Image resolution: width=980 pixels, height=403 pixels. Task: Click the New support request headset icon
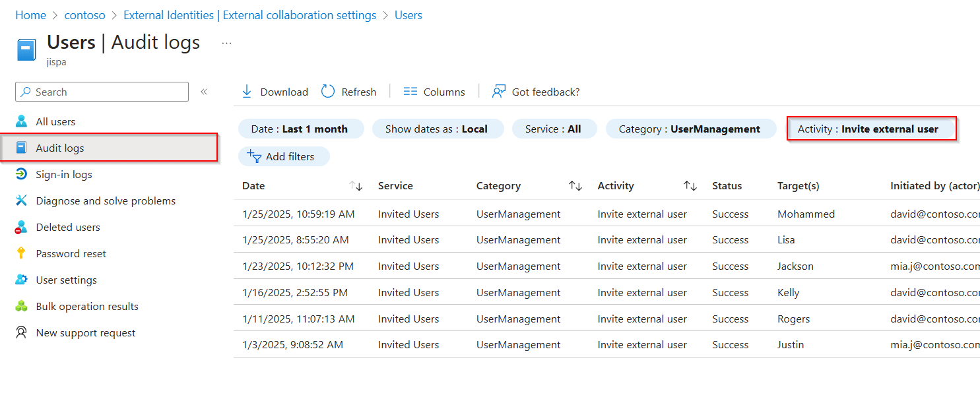22,332
